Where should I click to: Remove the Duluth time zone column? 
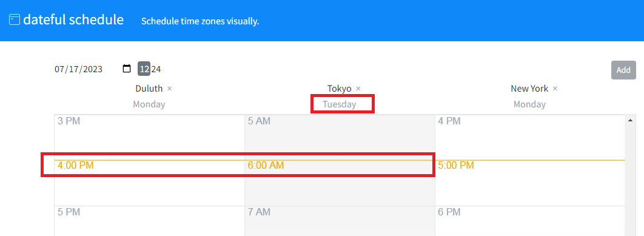coord(170,89)
